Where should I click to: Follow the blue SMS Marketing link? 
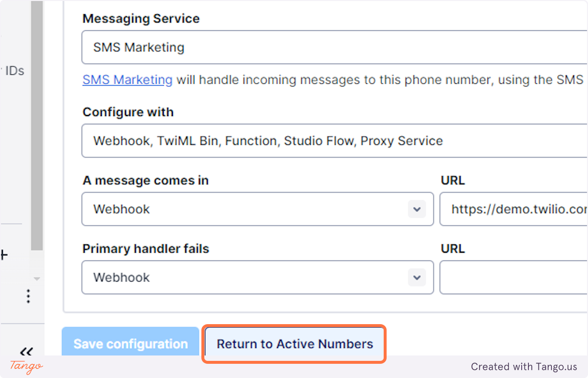(x=127, y=80)
